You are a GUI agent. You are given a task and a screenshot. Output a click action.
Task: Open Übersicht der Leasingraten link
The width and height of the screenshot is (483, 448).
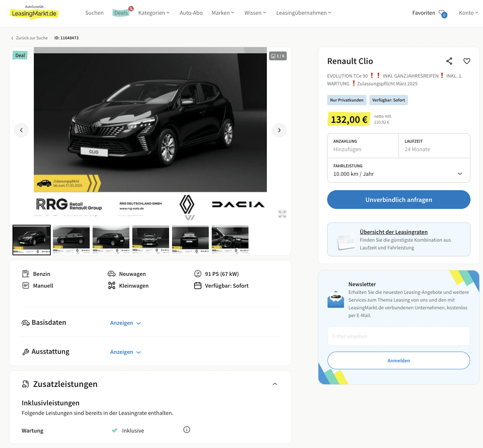pyautogui.click(x=394, y=232)
